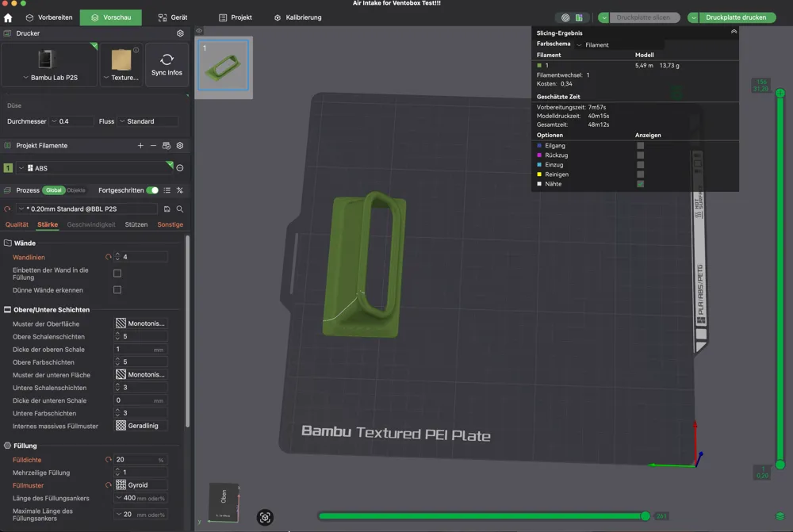Reset the process preset undo arrow
793x532 pixels.
[7, 209]
